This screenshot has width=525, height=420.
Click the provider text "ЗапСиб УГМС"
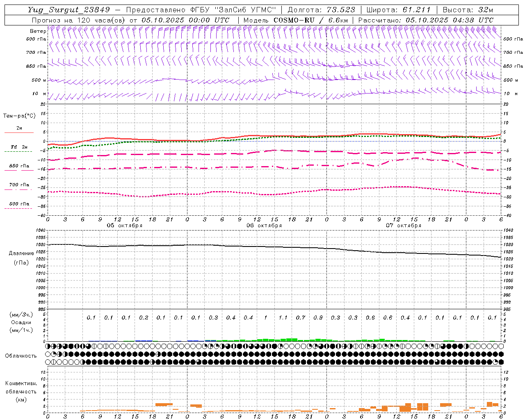(246, 10)
